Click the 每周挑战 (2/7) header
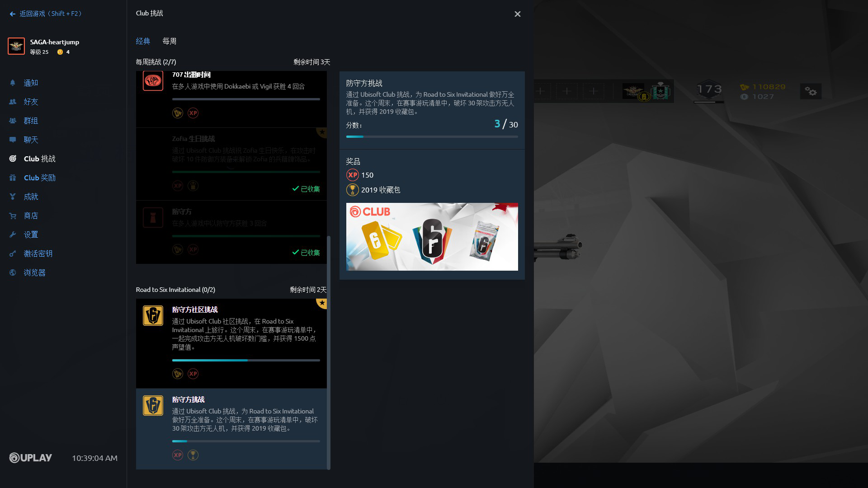868x488 pixels. [156, 62]
